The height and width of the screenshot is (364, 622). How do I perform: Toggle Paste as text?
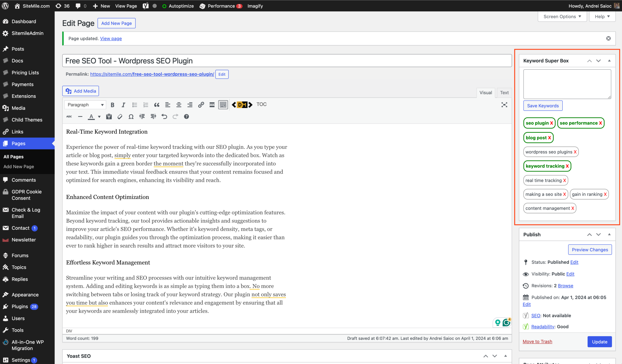109,116
